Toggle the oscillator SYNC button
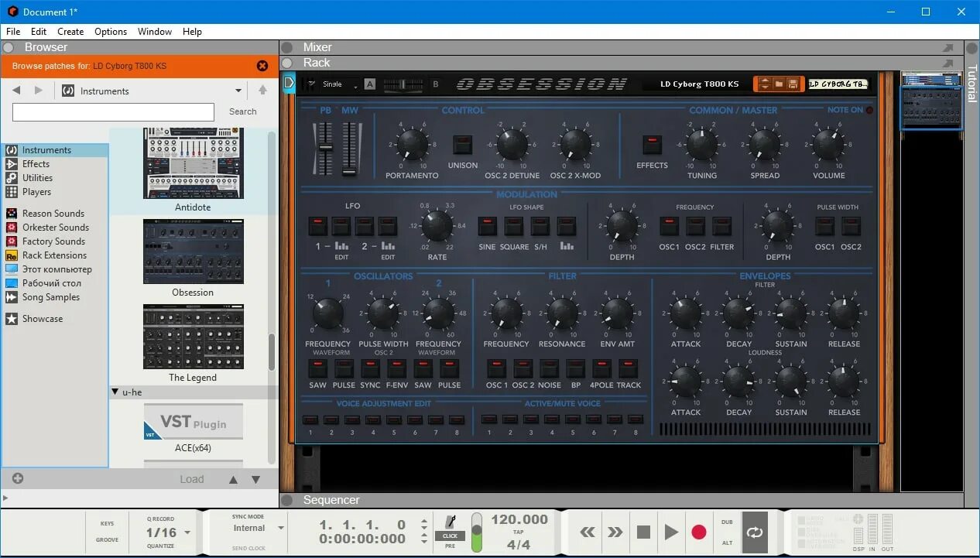The height and width of the screenshot is (558, 980). (x=370, y=368)
